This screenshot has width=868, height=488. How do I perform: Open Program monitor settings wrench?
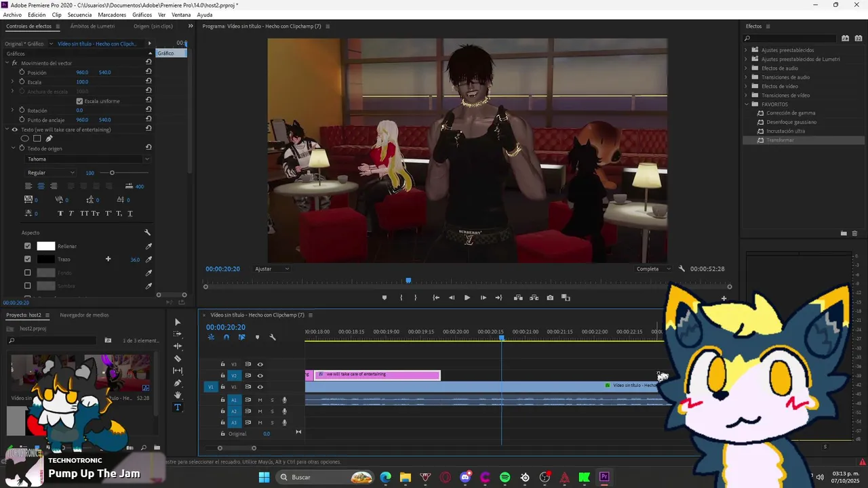click(x=682, y=269)
